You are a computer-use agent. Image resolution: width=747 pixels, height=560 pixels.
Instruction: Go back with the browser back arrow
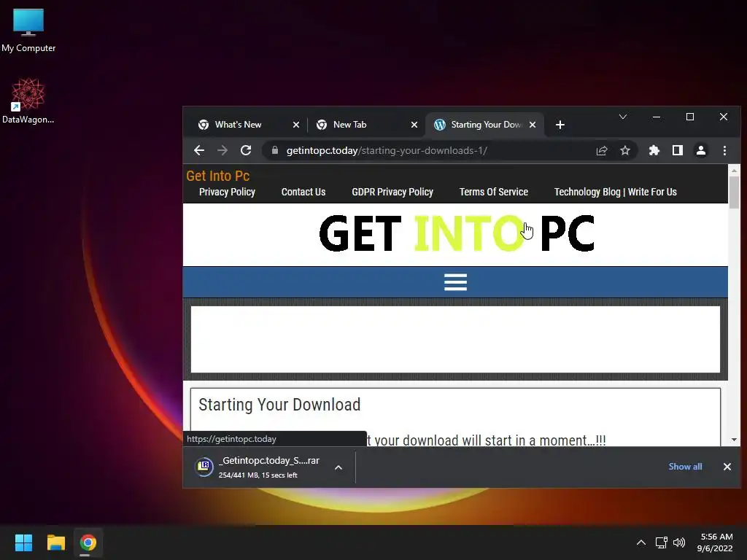pos(199,150)
